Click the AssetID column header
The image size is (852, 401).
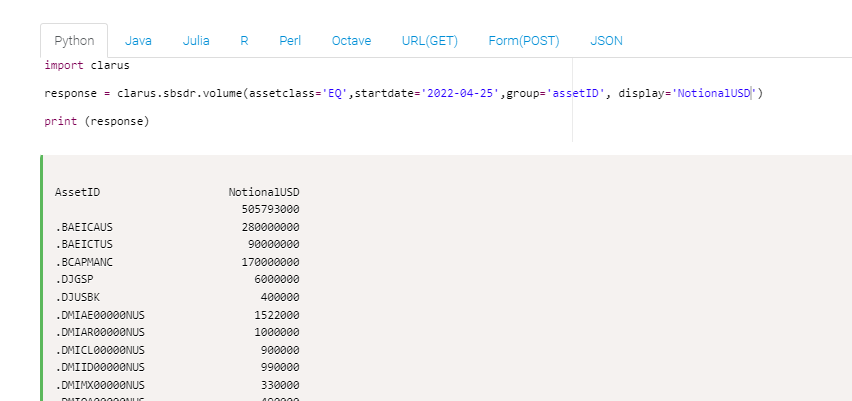click(x=78, y=192)
